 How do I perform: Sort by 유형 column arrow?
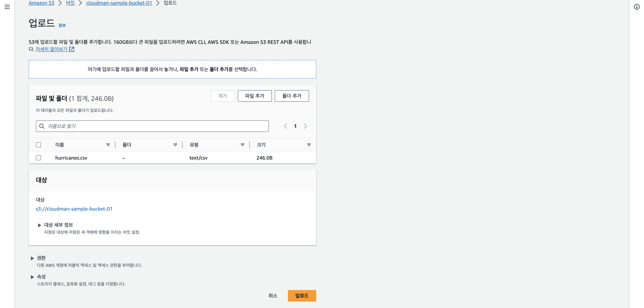242,145
